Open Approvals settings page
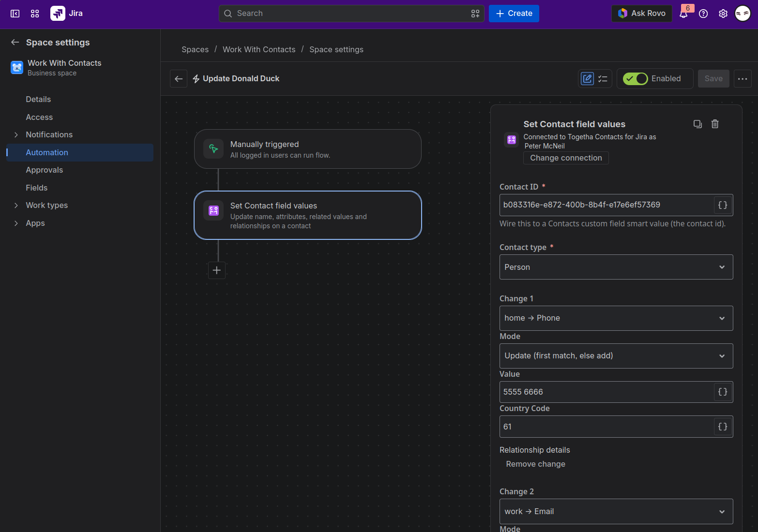The image size is (758, 532). (x=44, y=170)
